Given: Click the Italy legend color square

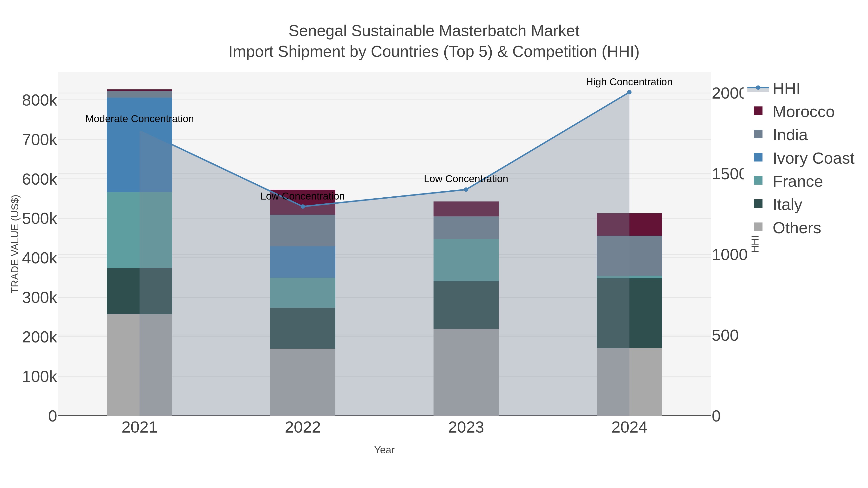Looking at the screenshot, I should tap(758, 204).
